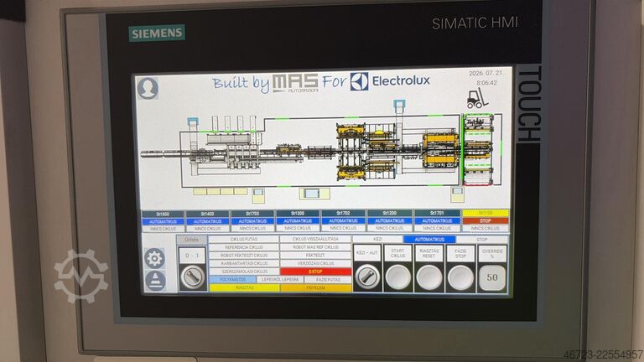Push the RIASZTÁS RESET round button
This screenshot has width=644, height=362.
(x=429, y=277)
